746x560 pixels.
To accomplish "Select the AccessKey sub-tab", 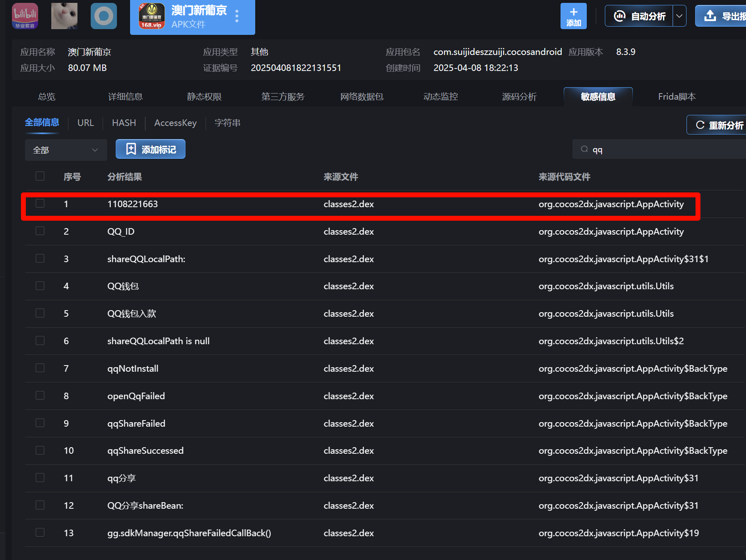I will [x=176, y=123].
